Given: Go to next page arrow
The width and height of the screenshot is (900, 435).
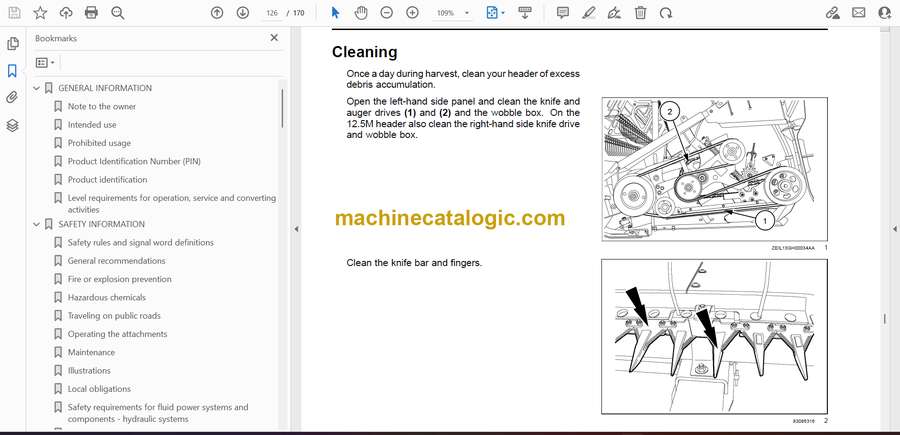Looking at the screenshot, I should [243, 13].
